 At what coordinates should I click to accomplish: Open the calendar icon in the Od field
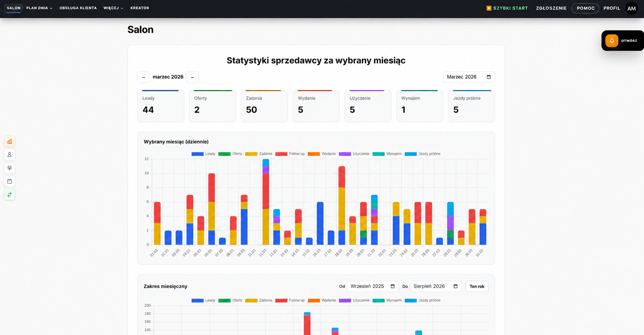pos(393,286)
